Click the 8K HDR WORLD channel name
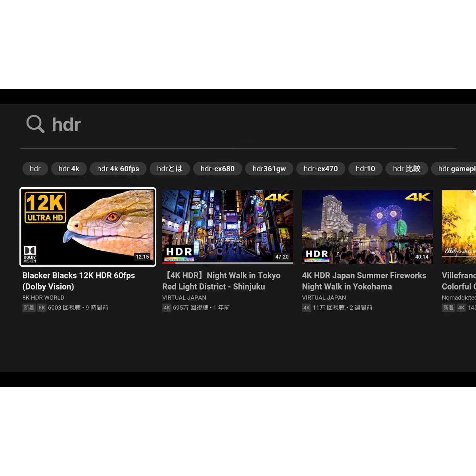This screenshot has height=476, width=476. pyautogui.click(x=43, y=297)
